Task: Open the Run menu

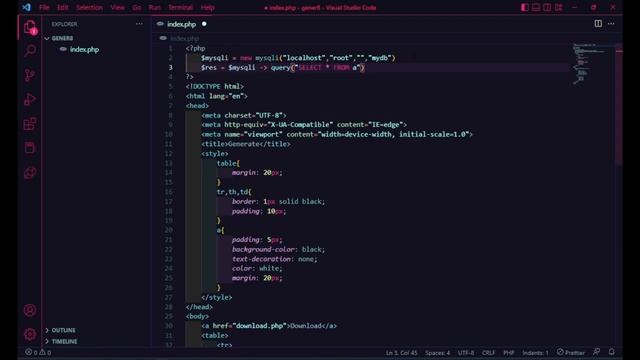Action: (x=154, y=7)
